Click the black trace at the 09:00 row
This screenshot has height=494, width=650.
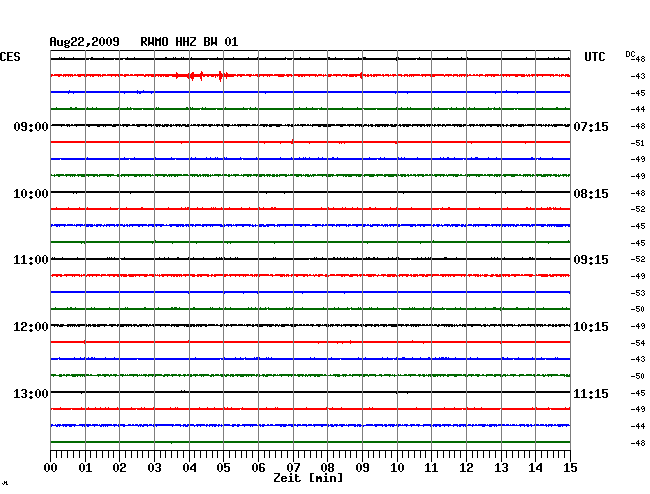310,125
